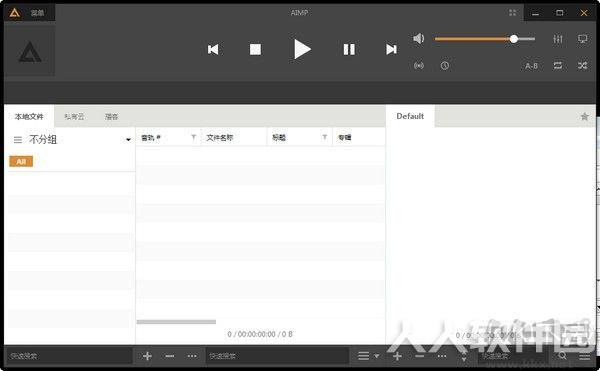Filter the track number column

coord(194,137)
